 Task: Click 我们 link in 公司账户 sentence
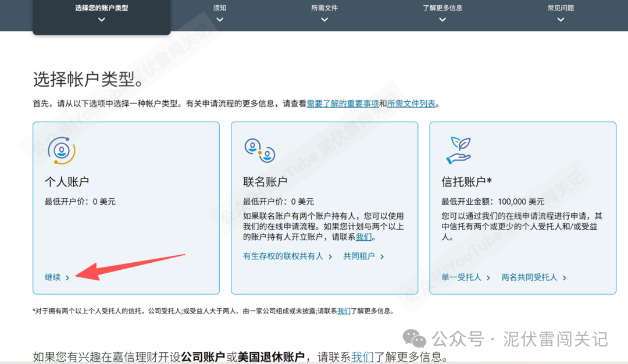click(x=362, y=356)
